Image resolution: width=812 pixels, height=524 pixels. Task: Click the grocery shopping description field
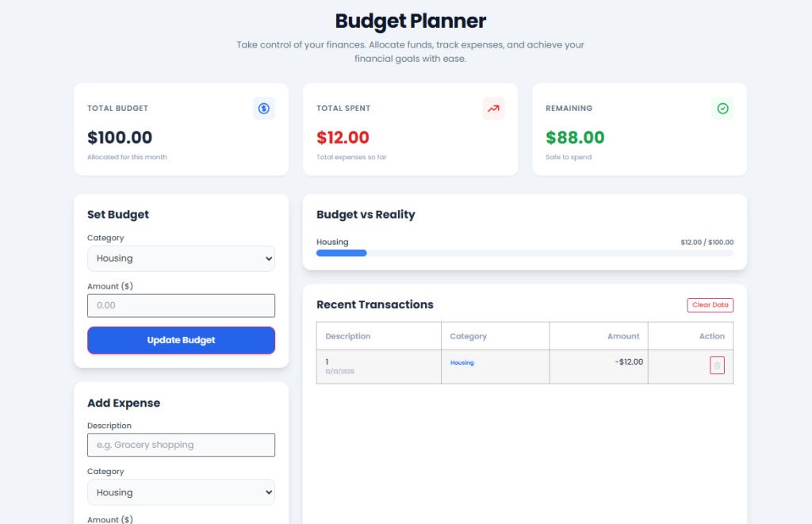181,445
